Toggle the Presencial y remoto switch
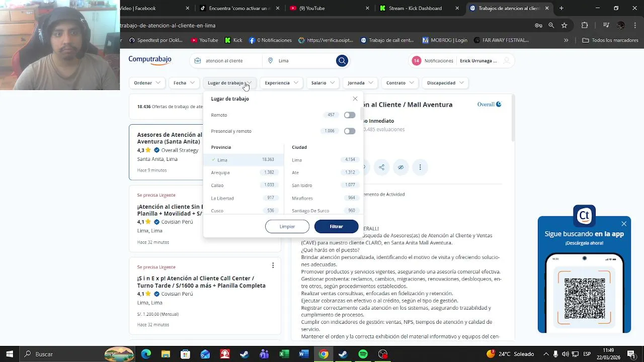Image resolution: width=644 pixels, height=362 pixels. point(350,131)
